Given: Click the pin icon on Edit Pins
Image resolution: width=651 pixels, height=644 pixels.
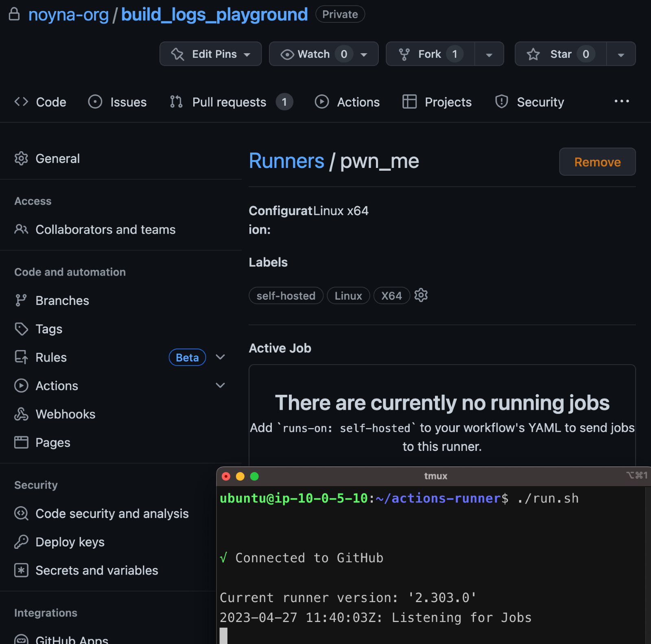Looking at the screenshot, I should (x=178, y=54).
